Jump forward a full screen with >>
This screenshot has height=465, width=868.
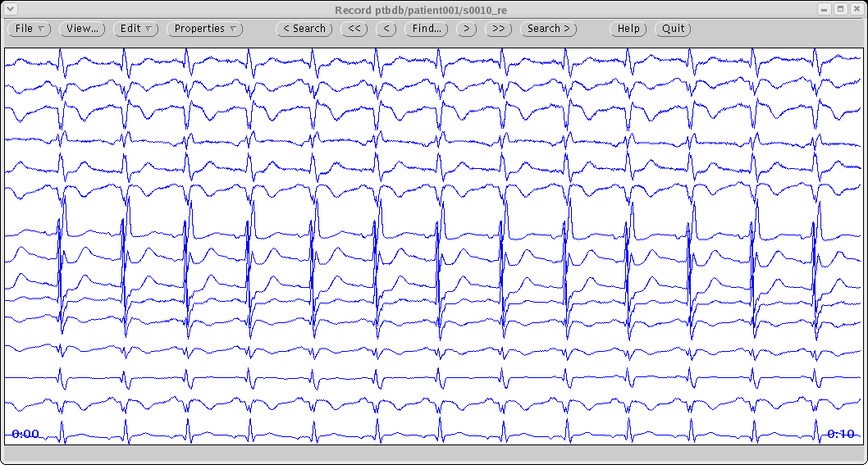pos(498,29)
